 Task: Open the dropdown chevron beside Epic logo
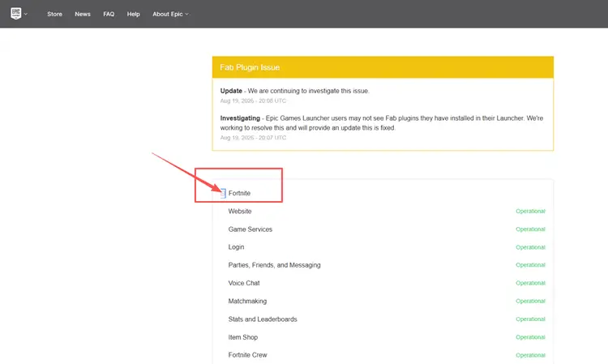coord(26,14)
